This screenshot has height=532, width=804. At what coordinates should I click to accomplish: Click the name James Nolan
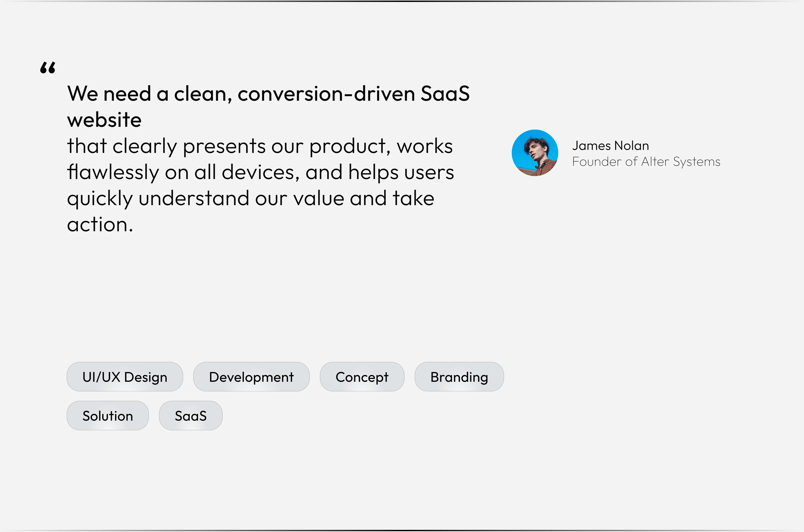point(610,146)
